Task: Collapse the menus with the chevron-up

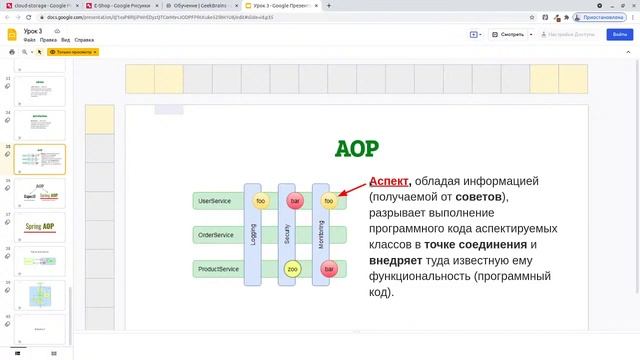Action: (628, 52)
